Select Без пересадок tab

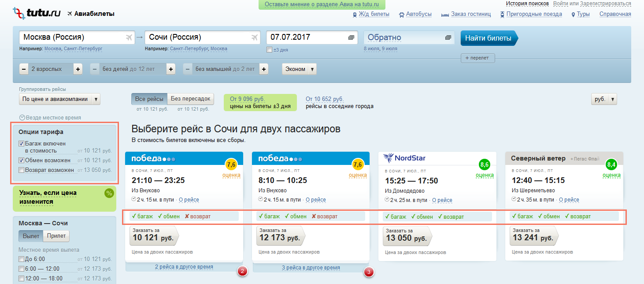[191, 99]
